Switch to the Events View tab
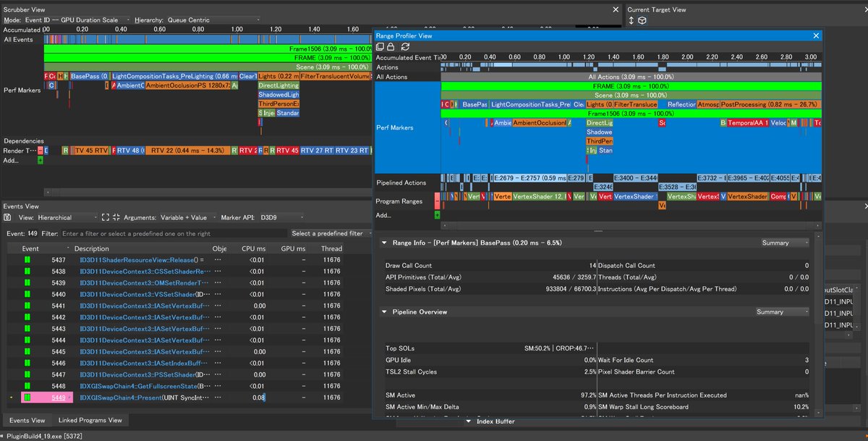The image size is (868, 441). pos(27,420)
